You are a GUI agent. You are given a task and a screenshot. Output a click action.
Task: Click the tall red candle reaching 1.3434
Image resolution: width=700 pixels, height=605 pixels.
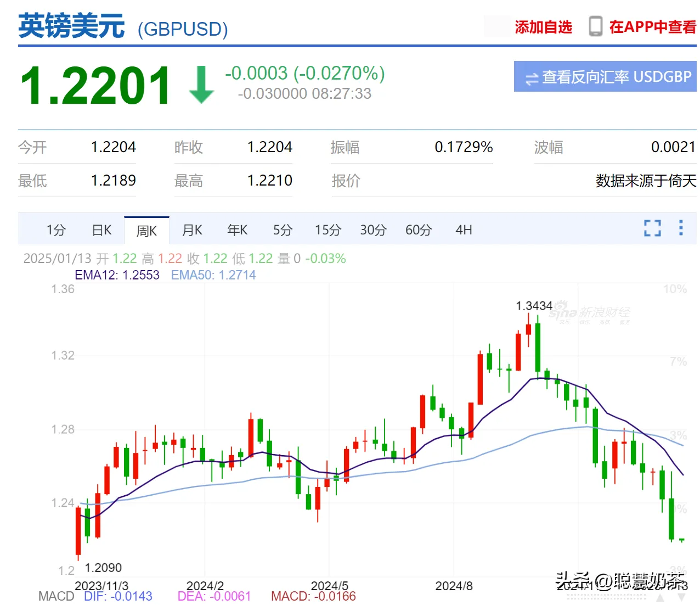(x=528, y=330)
